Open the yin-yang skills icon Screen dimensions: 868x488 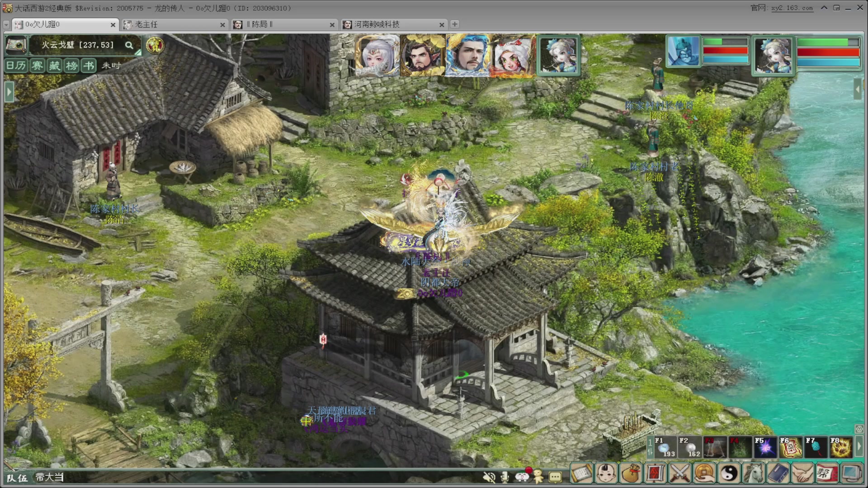(x=729, y=474)
